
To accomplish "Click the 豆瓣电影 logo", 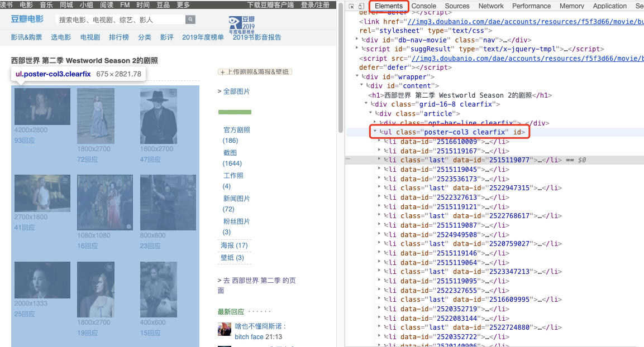I will (x=27, y=18).
